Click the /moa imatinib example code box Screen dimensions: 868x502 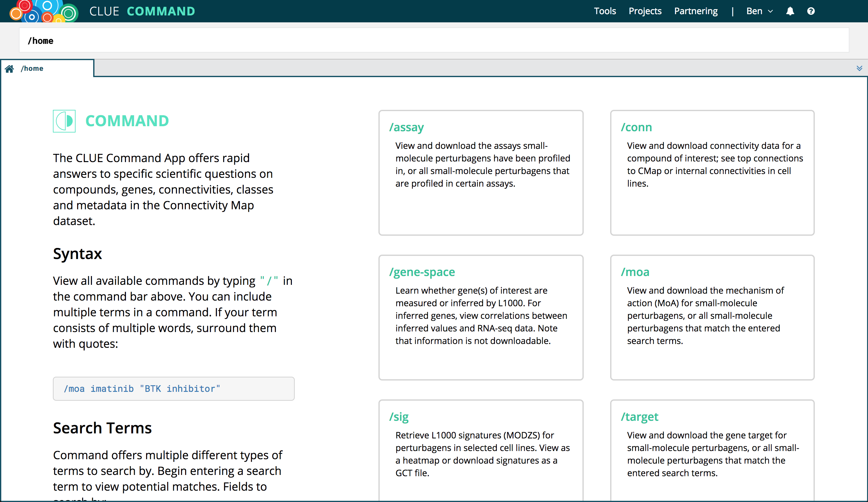[173, 389]
